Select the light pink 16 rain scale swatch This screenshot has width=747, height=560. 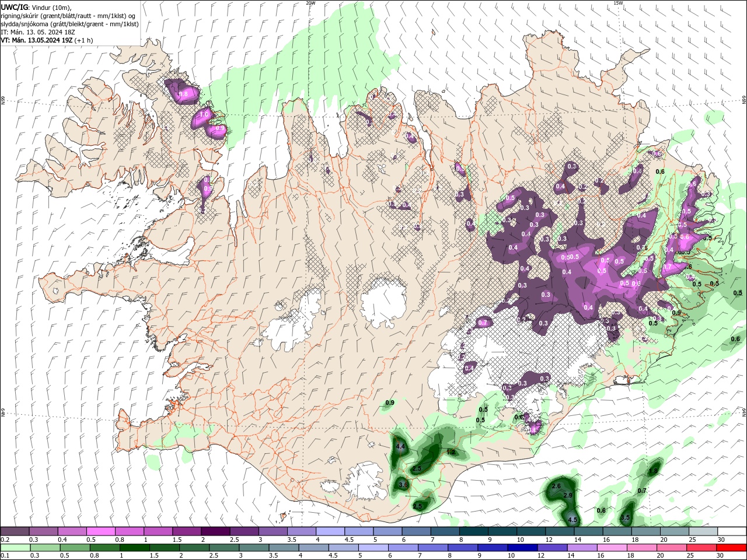pos(612,548)
